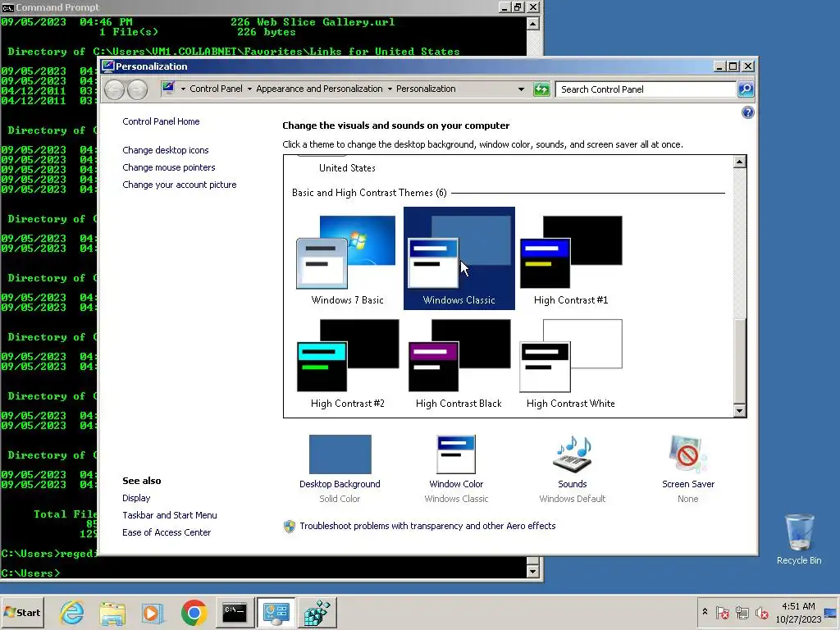
Task: Click the Action Center flag tray icon
Action: [x=722, y=612]
